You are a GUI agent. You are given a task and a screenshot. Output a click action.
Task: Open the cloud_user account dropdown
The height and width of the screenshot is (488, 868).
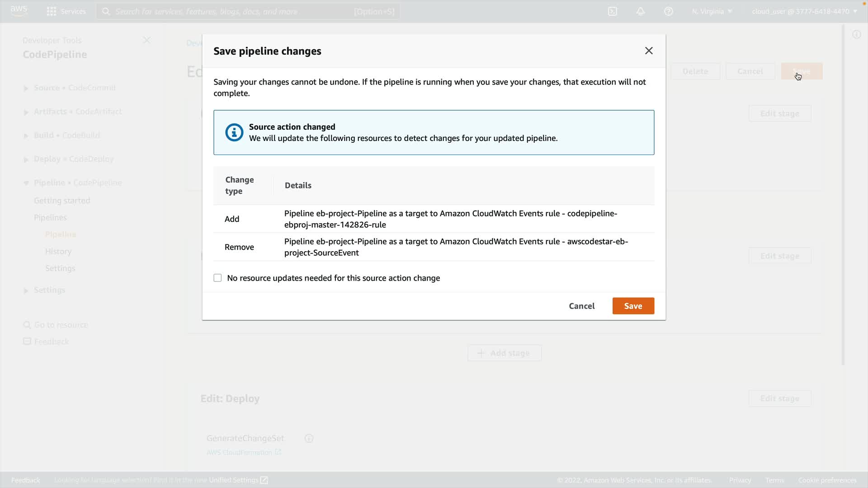[804, 11]
